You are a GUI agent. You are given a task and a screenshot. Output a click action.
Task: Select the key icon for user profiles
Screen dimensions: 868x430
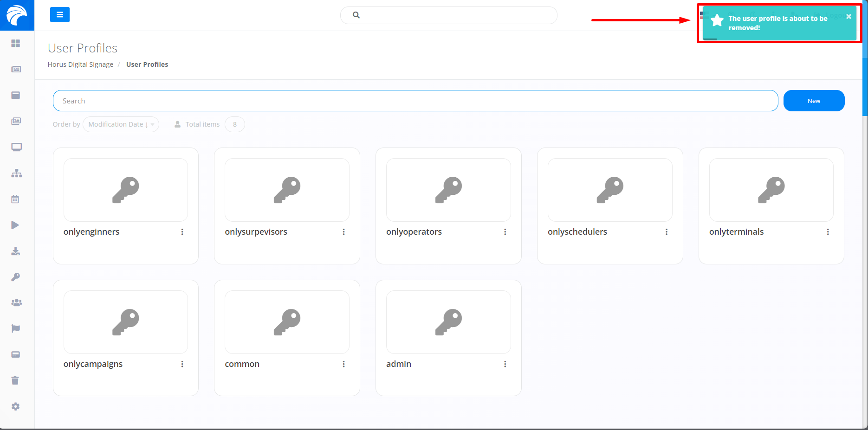point(16,277)
